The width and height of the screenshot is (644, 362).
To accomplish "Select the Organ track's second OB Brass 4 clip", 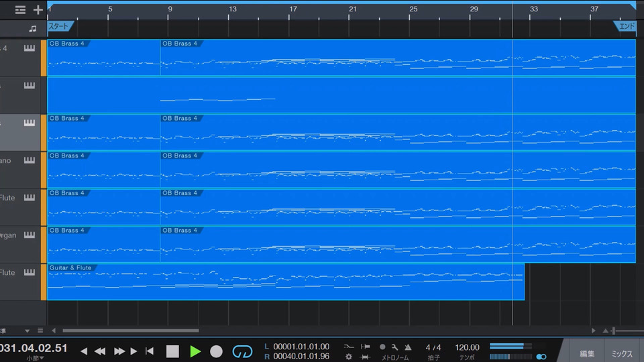I will (398, 244).
